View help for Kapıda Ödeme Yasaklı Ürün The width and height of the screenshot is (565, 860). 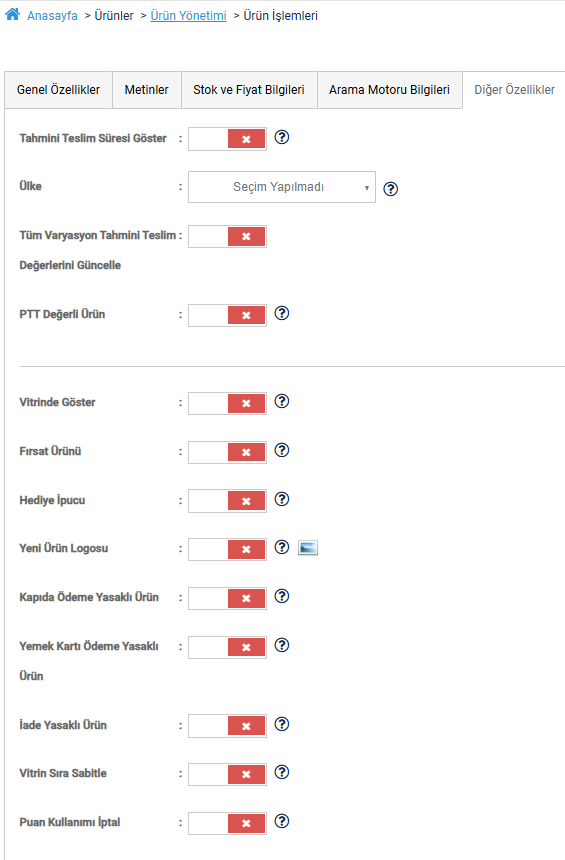point(282,596)
